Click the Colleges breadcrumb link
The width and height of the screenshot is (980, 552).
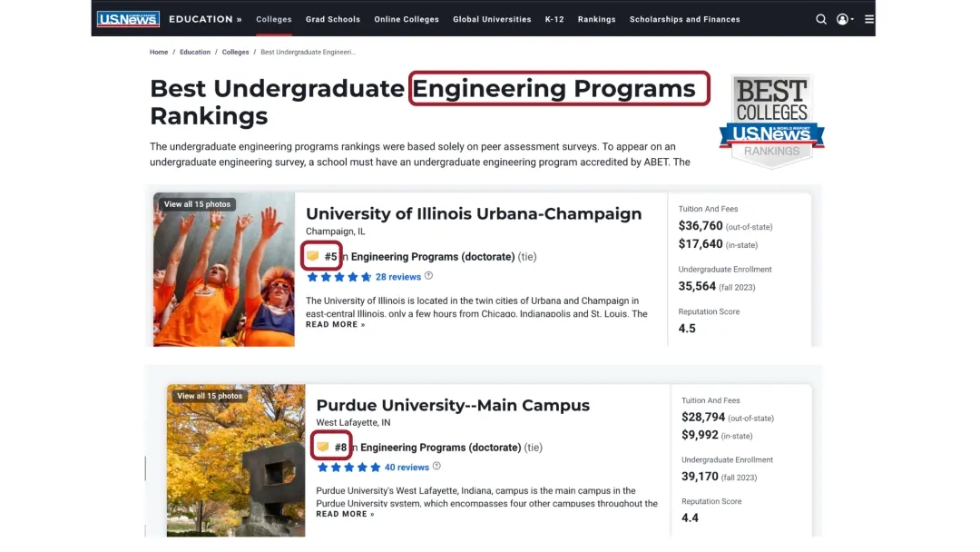click(x=235, y=53)
